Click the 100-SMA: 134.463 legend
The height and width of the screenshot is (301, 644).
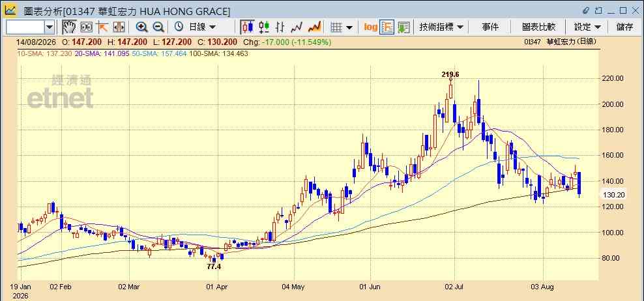click(x=218, y=53)
